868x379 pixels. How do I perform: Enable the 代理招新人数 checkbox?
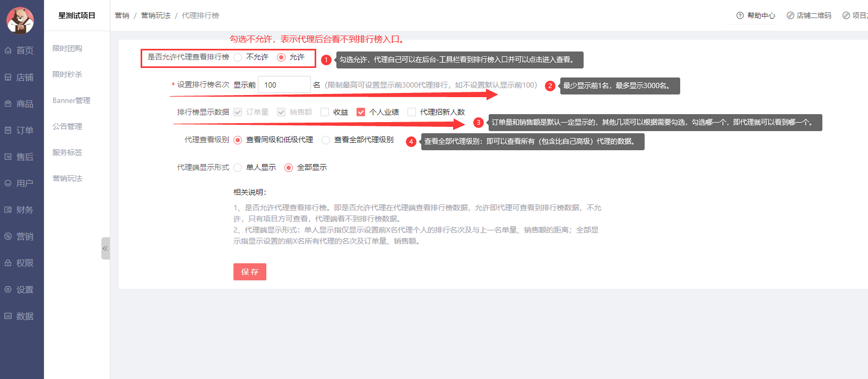[x=411, y=112]
